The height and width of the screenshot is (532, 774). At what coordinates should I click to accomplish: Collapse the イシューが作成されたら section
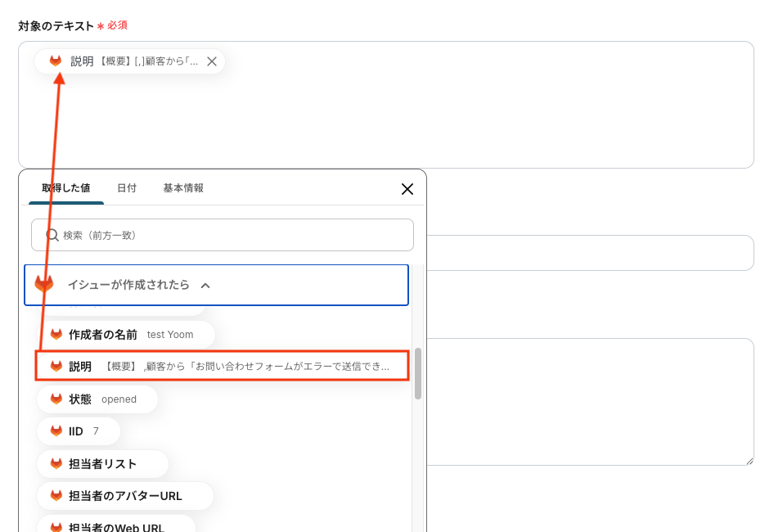click(x=216, y=285)
